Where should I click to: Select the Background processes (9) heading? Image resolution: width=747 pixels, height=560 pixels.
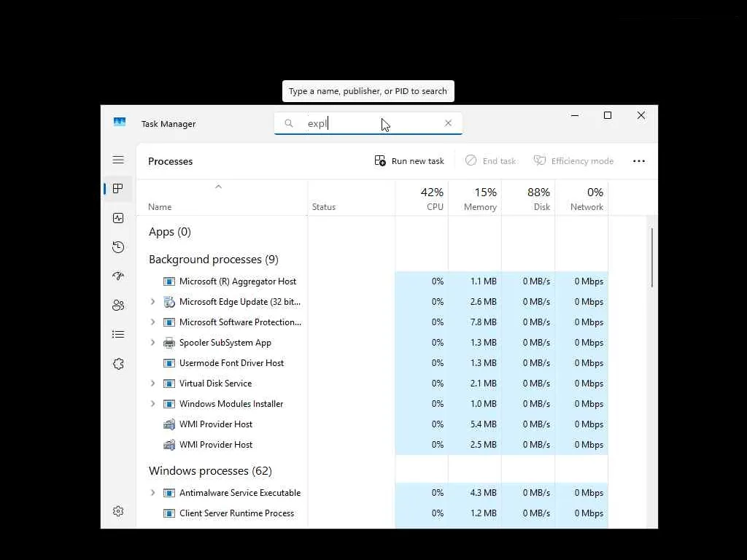(214, 260)
